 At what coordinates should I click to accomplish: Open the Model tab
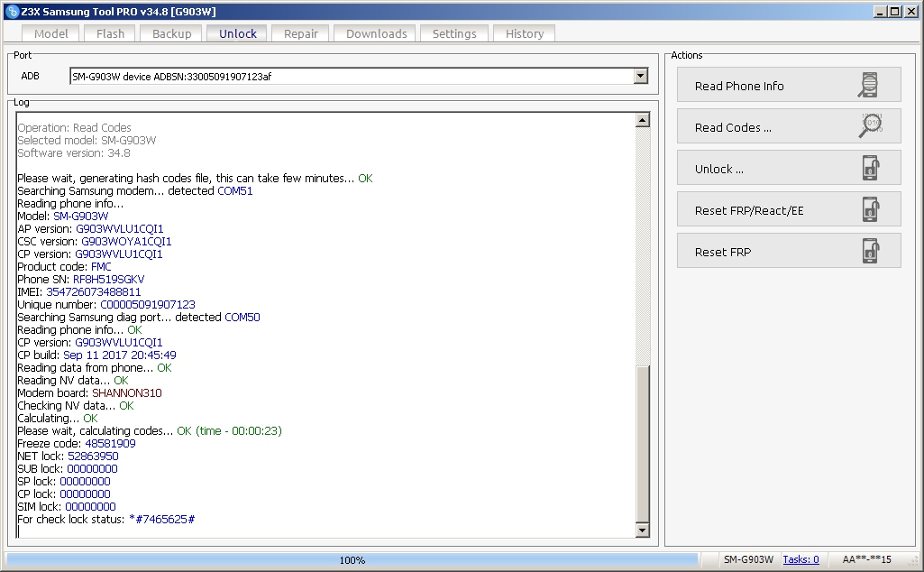point(50,33)
